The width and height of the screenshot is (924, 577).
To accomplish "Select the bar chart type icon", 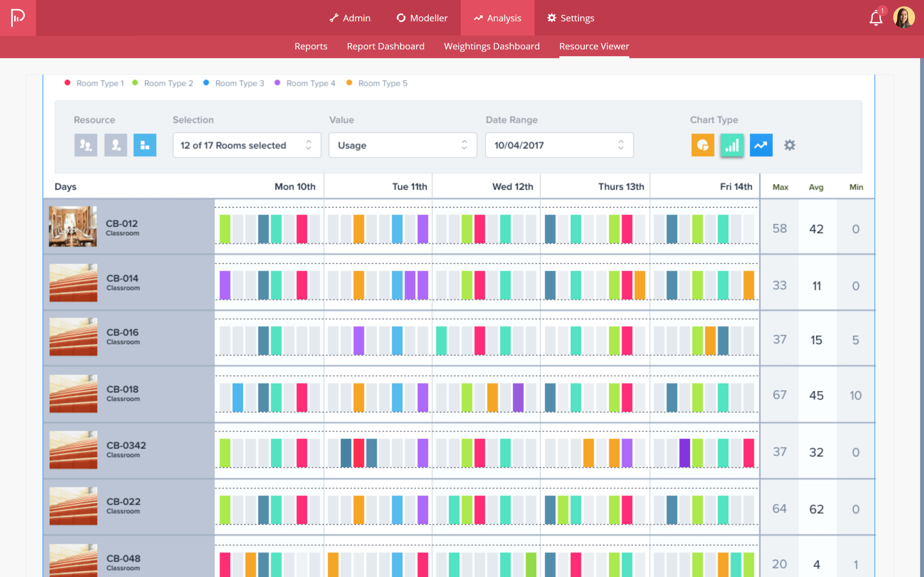I will [732, 145].
